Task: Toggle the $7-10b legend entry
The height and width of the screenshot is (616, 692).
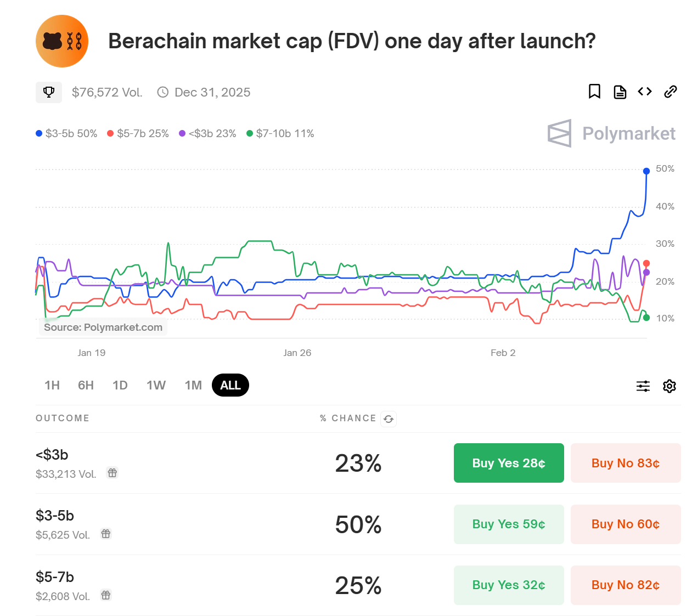Action: 280,133
